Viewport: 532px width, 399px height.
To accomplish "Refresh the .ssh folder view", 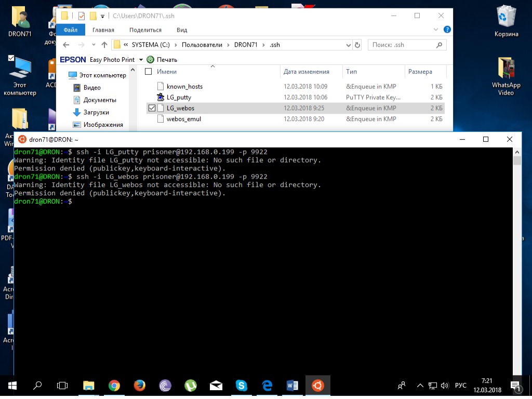I will [357, 45].
